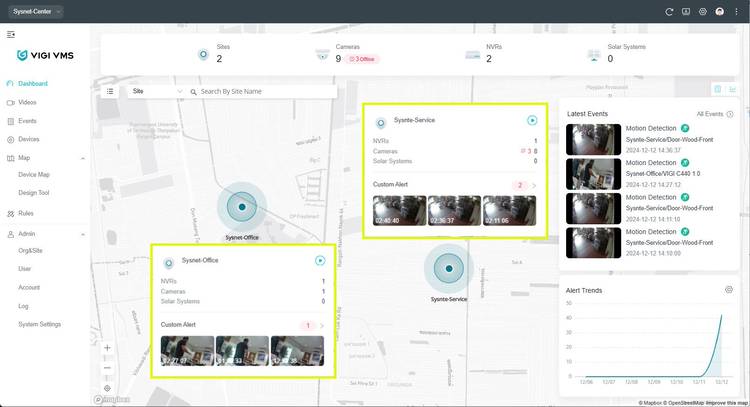750x407 pixels.
Task: Open the Site search type dropdown
Action: 157,91
